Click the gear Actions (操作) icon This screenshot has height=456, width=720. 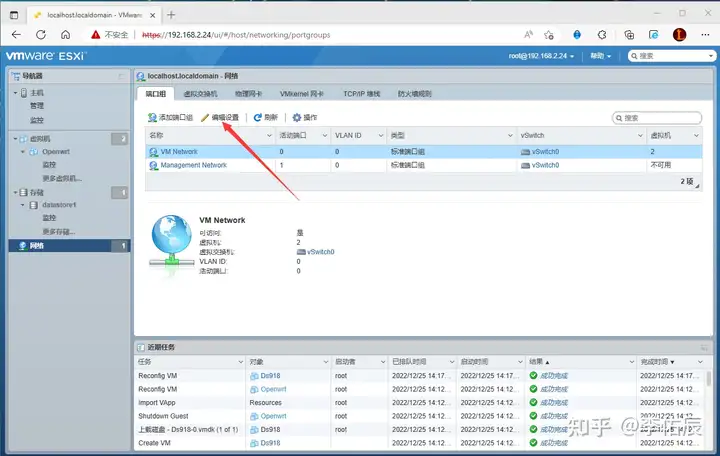click(x=297, y=118)
